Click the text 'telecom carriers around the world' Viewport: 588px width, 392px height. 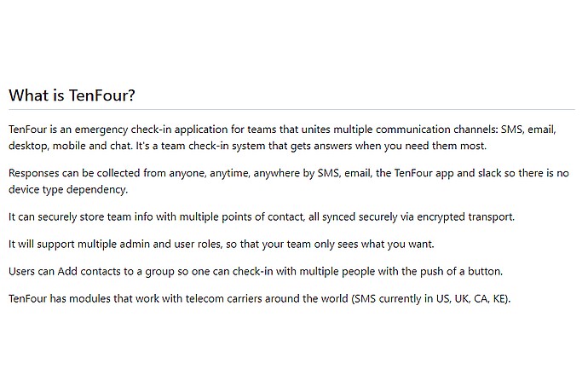(267, 299)
